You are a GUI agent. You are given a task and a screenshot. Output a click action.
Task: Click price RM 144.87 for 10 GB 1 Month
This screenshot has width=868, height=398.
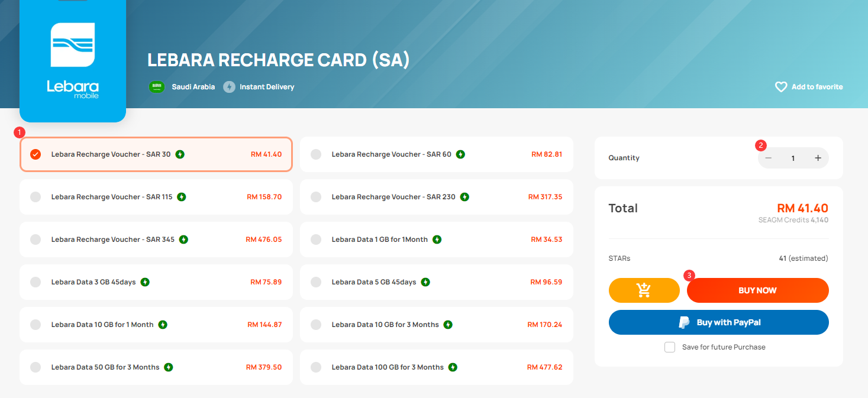(264, 325)
